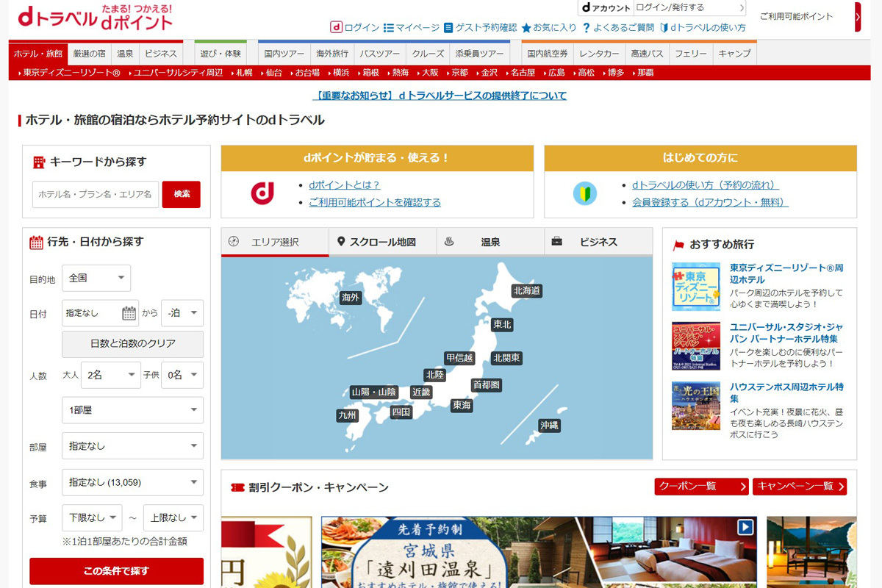This screenshot has height=588, width=882.
Task: Switch to スクロール地図 map tab
Action: pos(382,242)
